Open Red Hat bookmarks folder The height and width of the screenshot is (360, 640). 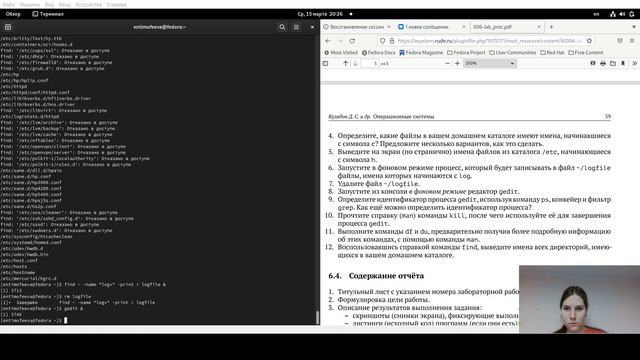pyautogui.click(x=552, y=53)
